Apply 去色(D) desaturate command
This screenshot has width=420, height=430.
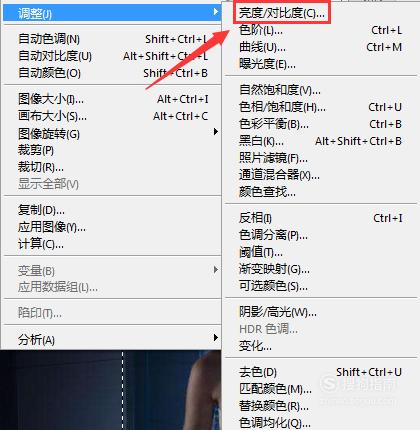(320, 372)
